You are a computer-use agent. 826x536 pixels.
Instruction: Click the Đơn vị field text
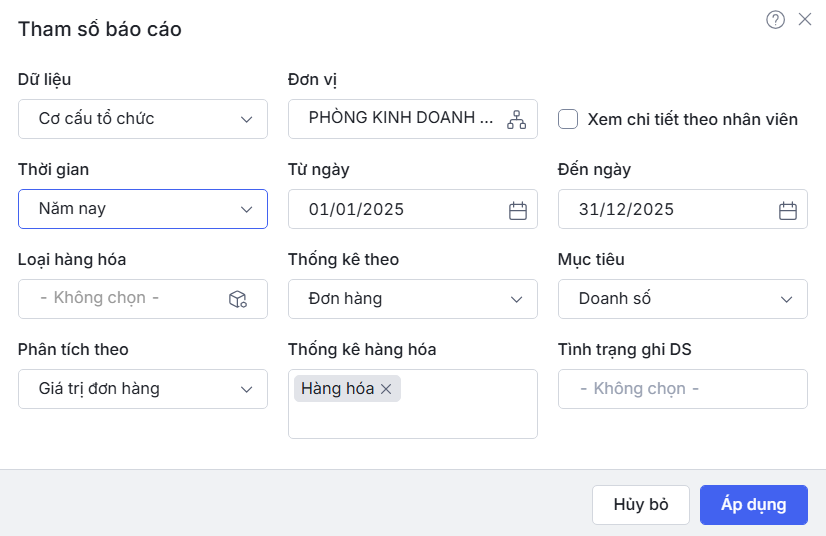(400, 118)
